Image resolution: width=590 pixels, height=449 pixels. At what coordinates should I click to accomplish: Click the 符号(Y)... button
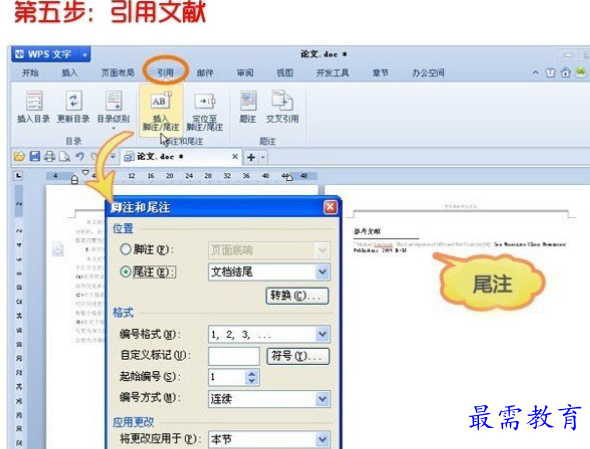coord(298,356)
